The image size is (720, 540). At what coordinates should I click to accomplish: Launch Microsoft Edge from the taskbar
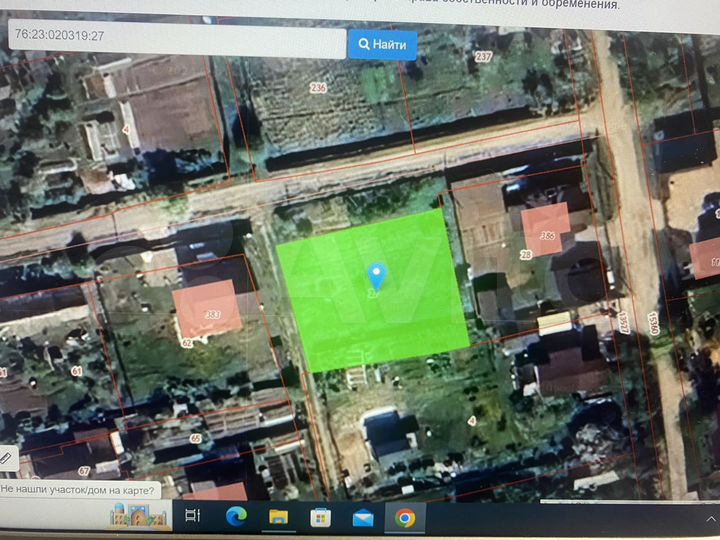click(236, 517)
